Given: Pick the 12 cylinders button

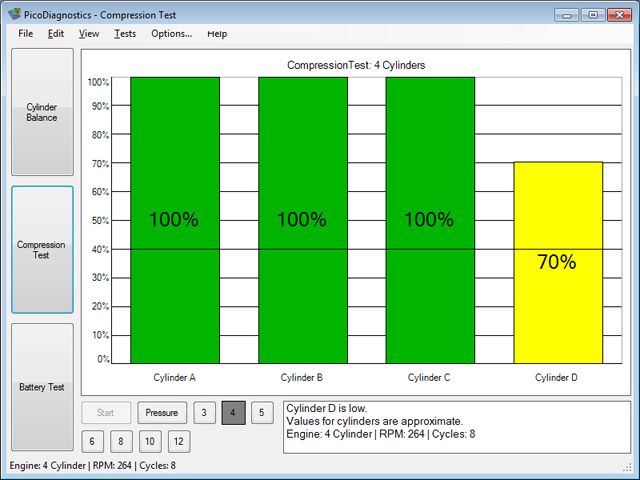Looking at the screenshot, I should point(178,441).
